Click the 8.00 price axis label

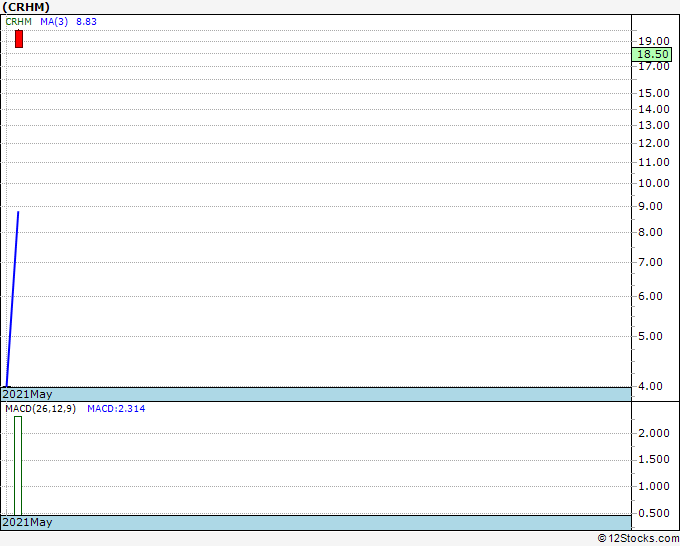point(651,232)
